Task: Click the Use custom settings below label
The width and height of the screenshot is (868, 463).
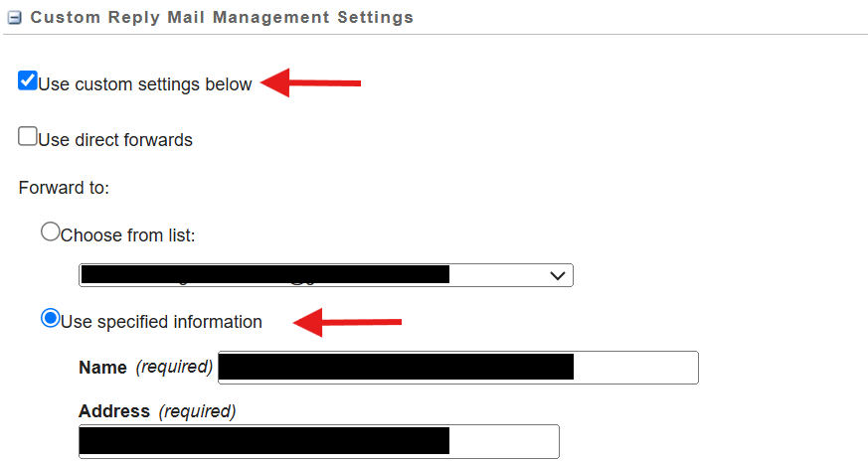Action: (x=145, y=84)
